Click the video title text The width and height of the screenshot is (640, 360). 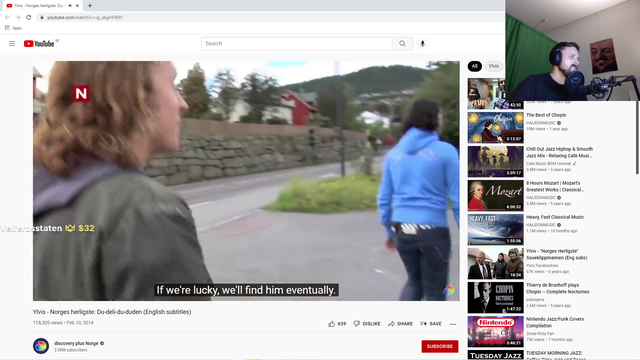click(112, 312)
